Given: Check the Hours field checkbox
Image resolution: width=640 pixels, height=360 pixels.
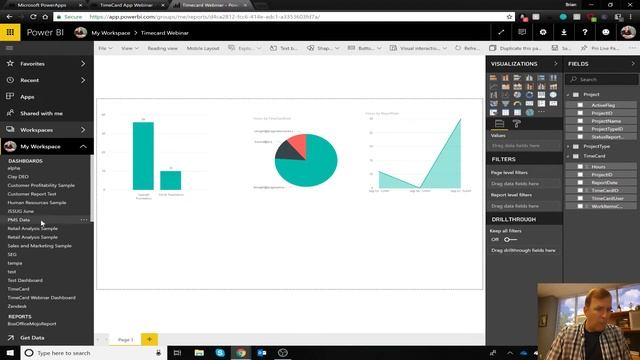Looking at the screenshot, I should [x=580, y=167].
